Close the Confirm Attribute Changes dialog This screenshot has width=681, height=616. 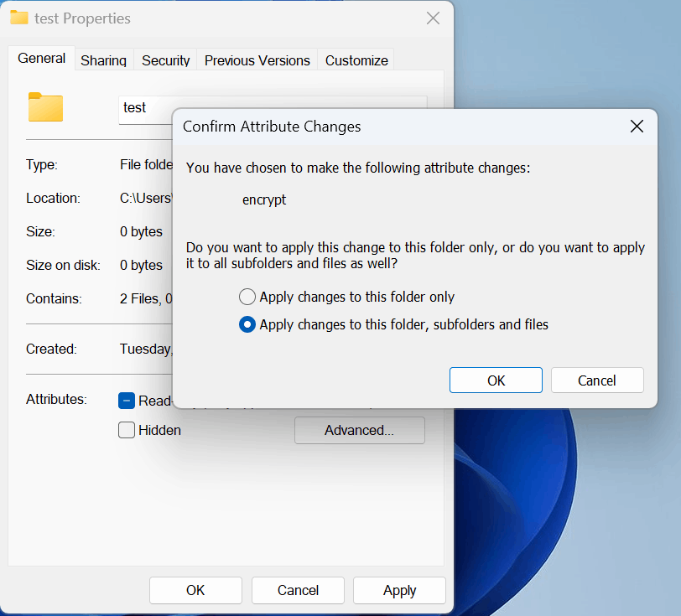pos(637,127)
